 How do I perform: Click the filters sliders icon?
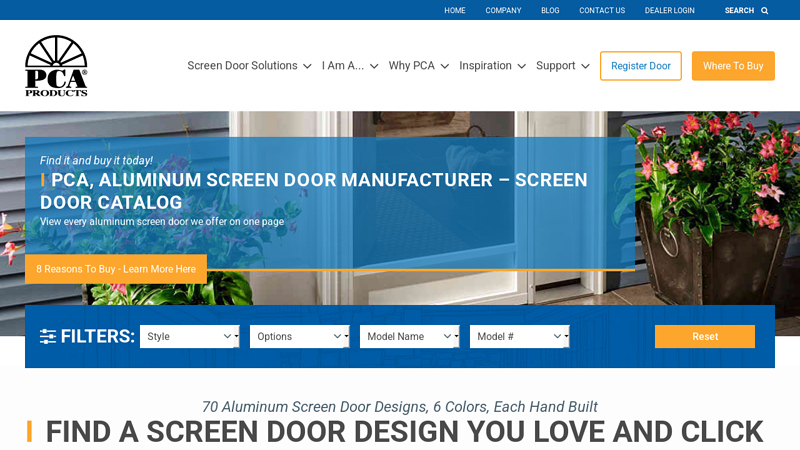pos(48,337)
